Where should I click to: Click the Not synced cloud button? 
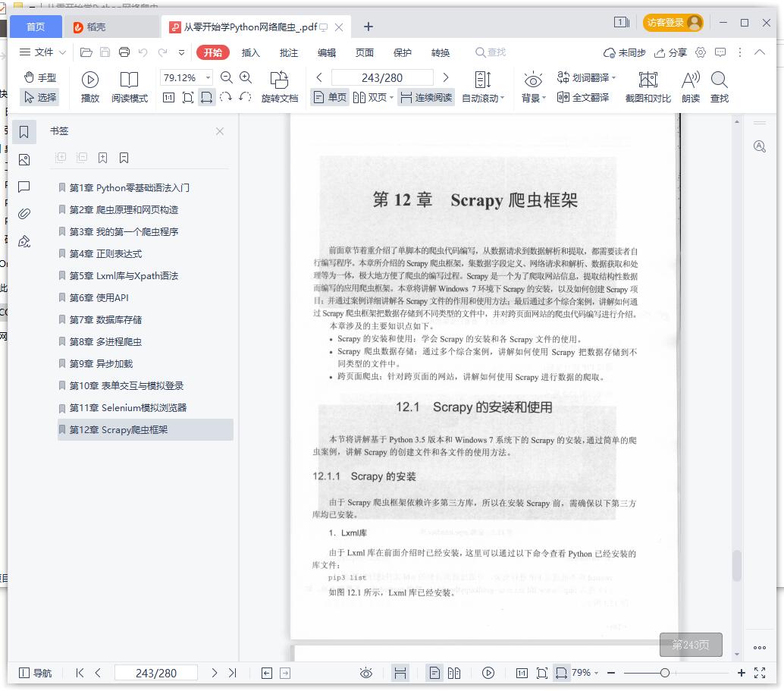click(624, 52)
